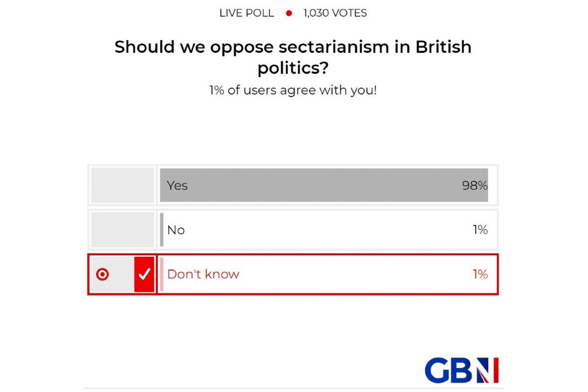The image size is (588, 392).
Task: Click the 1% of users agree message
Action: [293, 90]
